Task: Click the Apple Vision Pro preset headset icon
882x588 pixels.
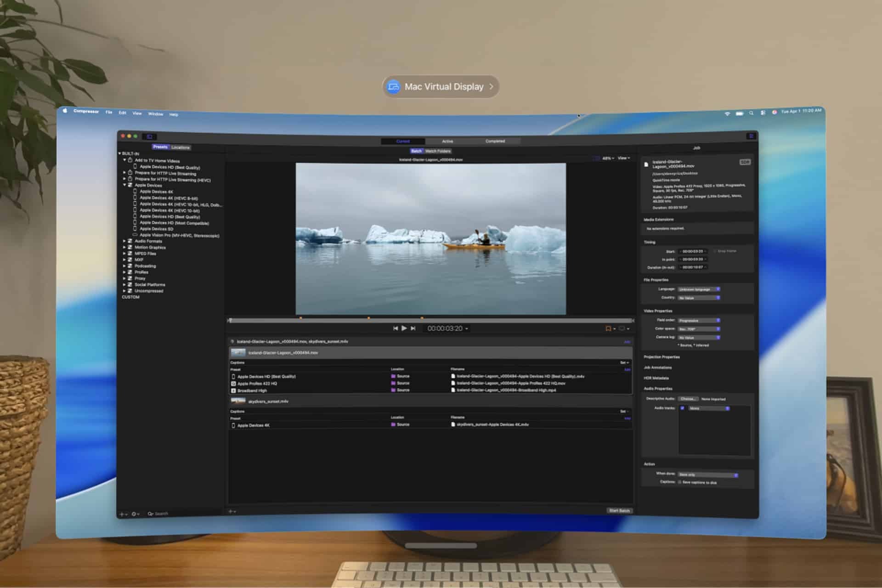Action: click(x=135, y=235)
